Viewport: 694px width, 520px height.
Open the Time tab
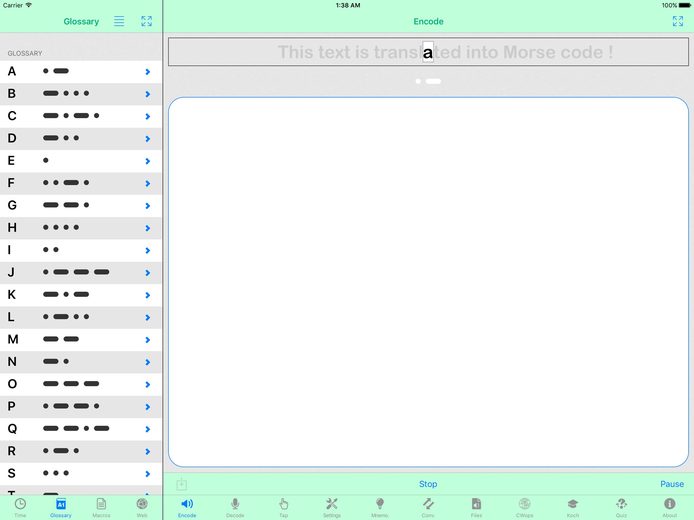pos(20,507)
